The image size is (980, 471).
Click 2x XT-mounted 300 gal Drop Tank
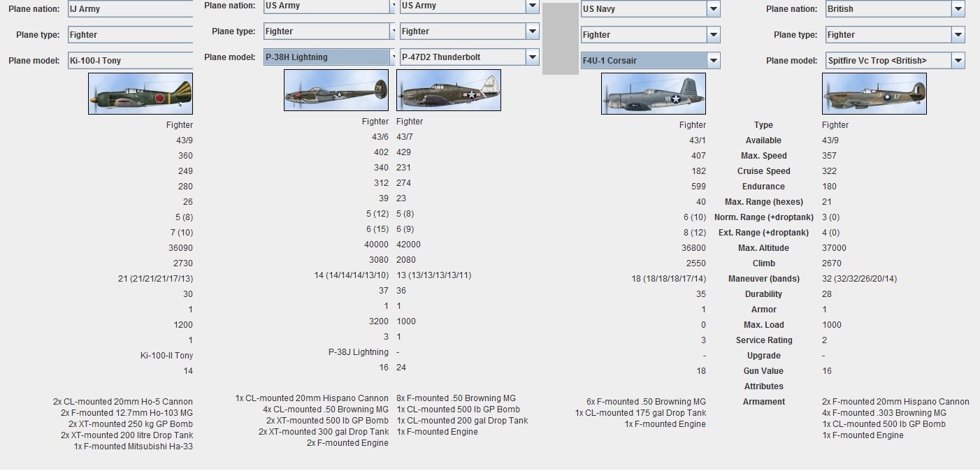[324, 432]
